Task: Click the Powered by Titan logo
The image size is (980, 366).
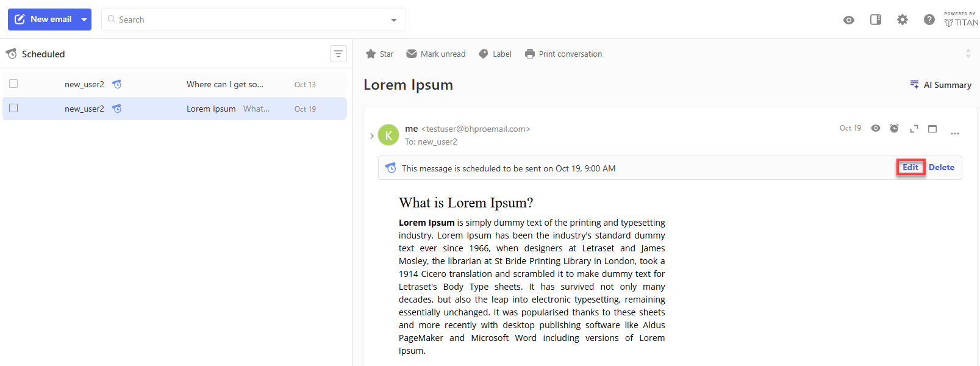Action: (x=960, y=20)
